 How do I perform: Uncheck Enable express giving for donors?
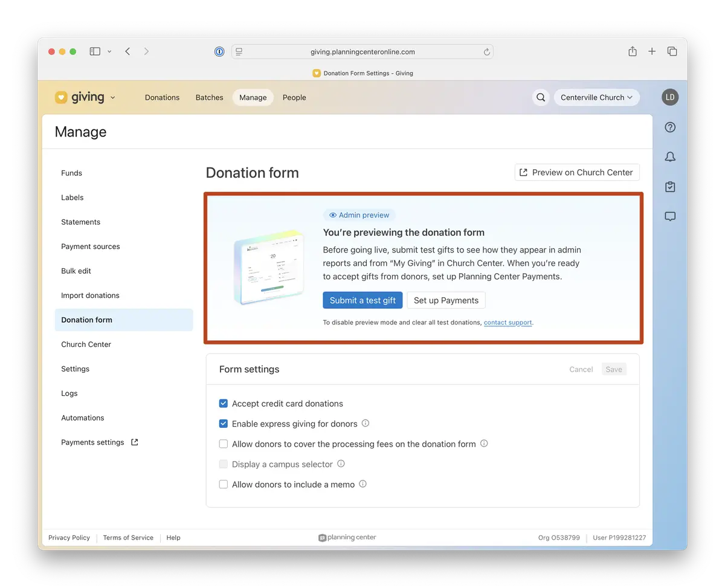coord(224,424)
